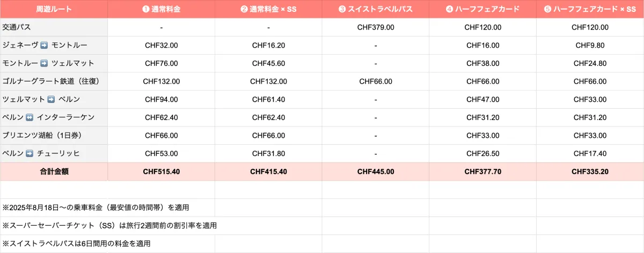This screenshot has height=253, width=644.
Task: Click arrow icon in モントルー ツェルマット row
Action: pyautogui.click(x=45, y=63)
